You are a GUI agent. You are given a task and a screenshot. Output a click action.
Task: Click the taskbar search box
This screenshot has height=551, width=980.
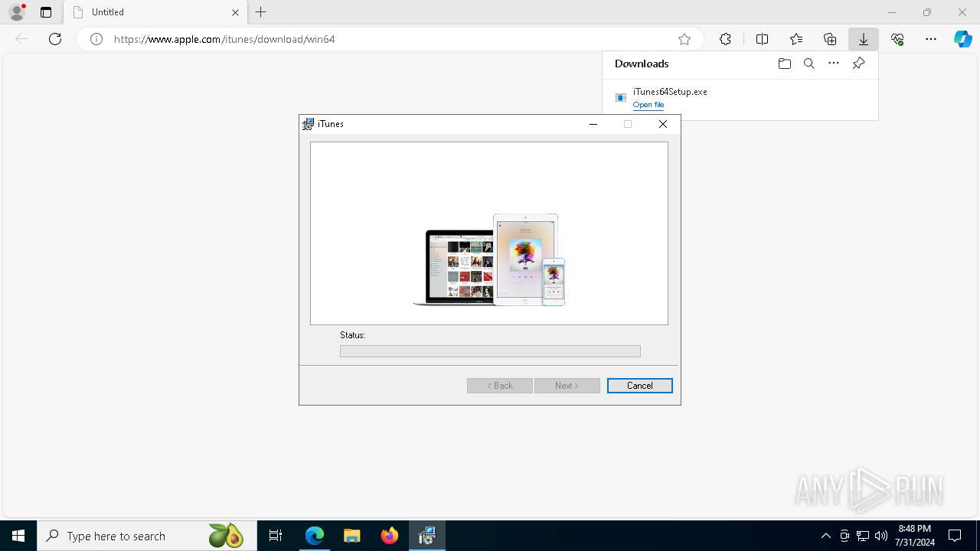click(147, 536)
